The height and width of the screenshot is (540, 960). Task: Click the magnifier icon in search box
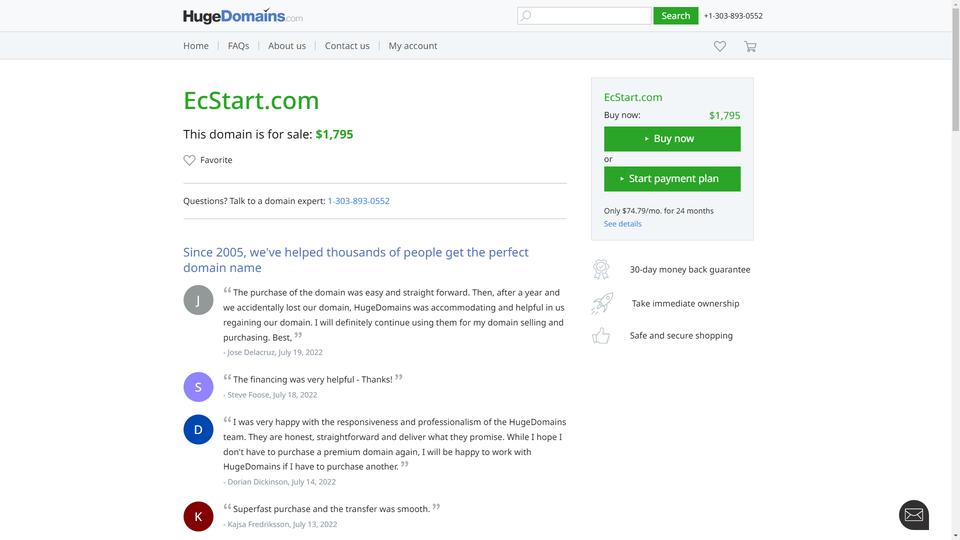(526, 15)
